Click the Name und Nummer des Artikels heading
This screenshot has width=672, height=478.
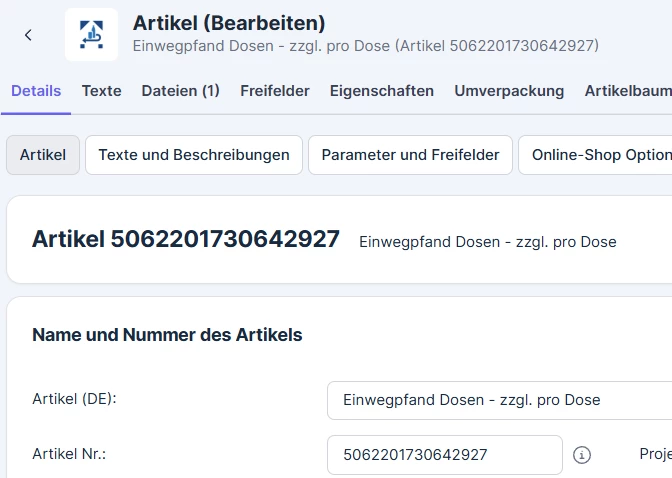click(167, 335)
